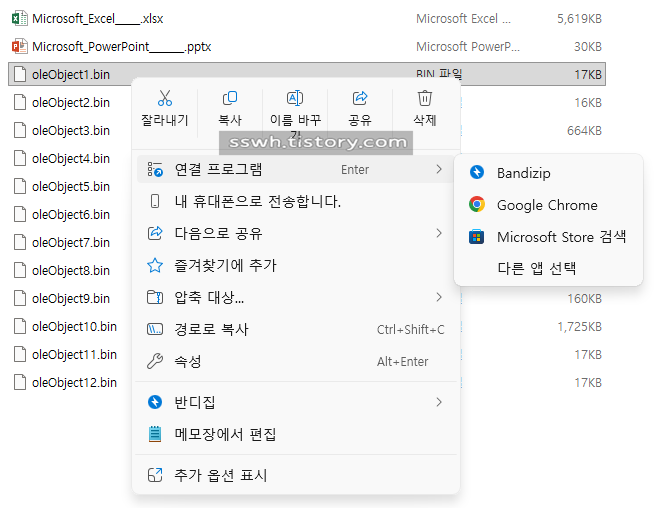The height and width of the screenshot is (509, 660).
Task: Click the blank file icon of oleObject12.bin
Action: tap(19, 382)
